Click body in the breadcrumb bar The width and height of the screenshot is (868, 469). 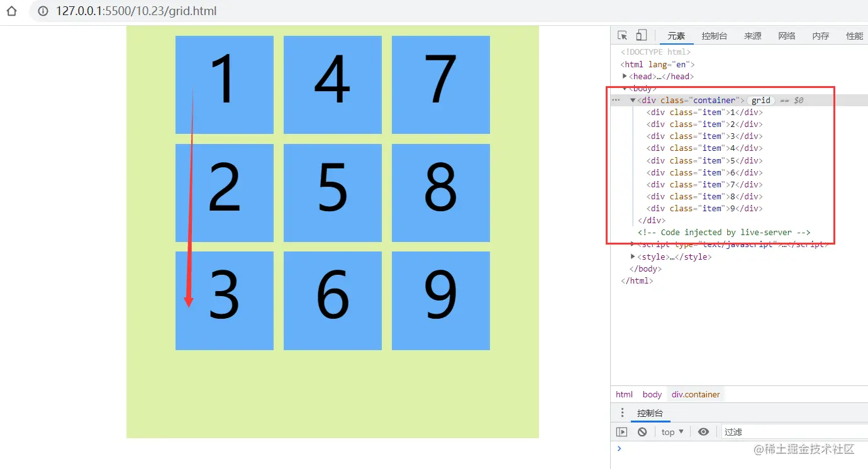pyautogui.click(x=652, y=394)
